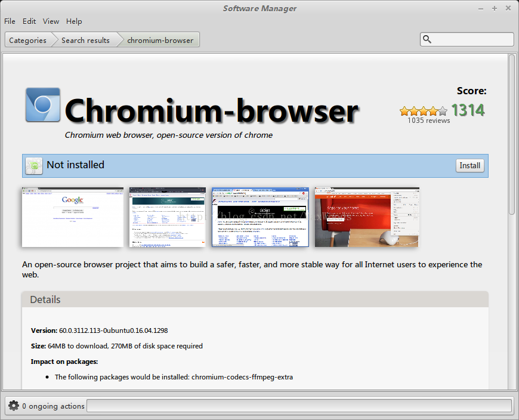The height and width of the screenshot is (420, 519).
Task: Click the 'Not installed' status text
Action: click(76, 165)
